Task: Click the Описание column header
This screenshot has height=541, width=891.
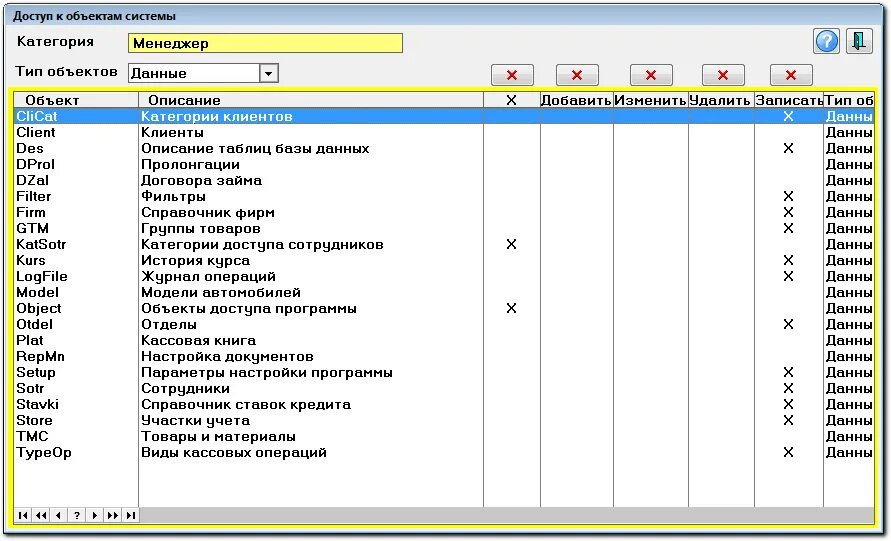Action: pos(311,101)
